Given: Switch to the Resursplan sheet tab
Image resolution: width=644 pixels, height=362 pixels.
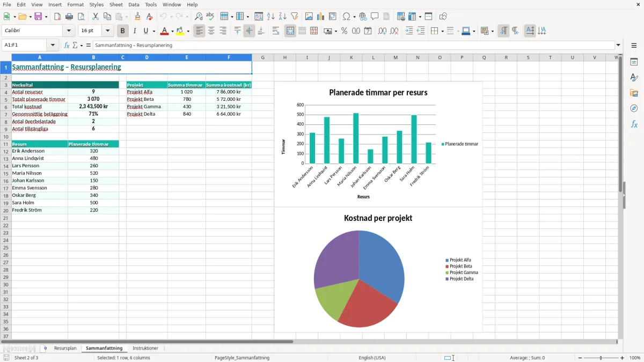Looking at the screenshot, I should click(65, 348).
